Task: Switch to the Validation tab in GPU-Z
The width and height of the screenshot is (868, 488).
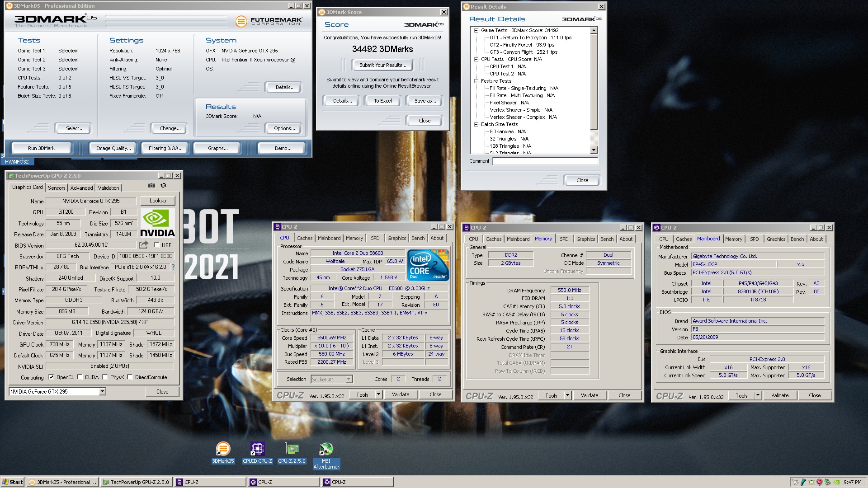Action: tap(108, 188)
